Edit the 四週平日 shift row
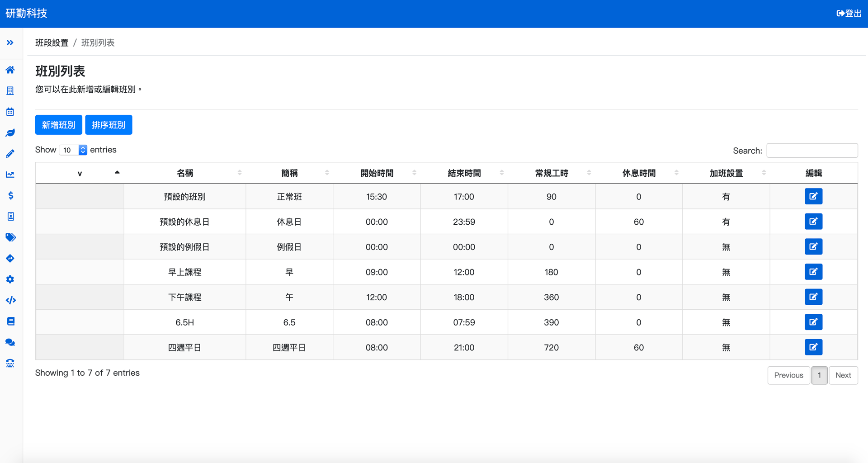Viewport: 868px width, 463px height. tap(814, 347)
